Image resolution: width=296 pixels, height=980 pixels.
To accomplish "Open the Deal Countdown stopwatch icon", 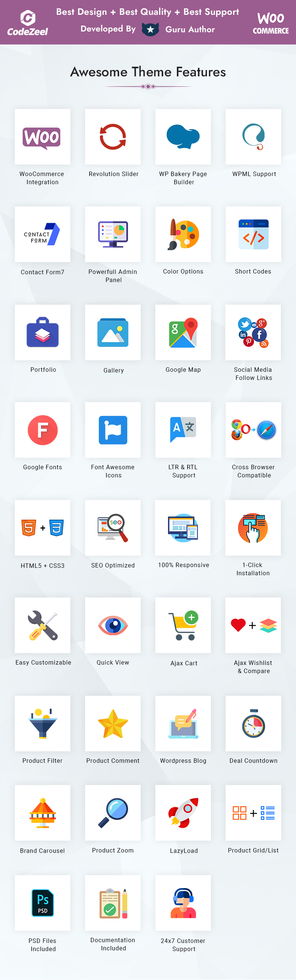I will click(253, 723).
